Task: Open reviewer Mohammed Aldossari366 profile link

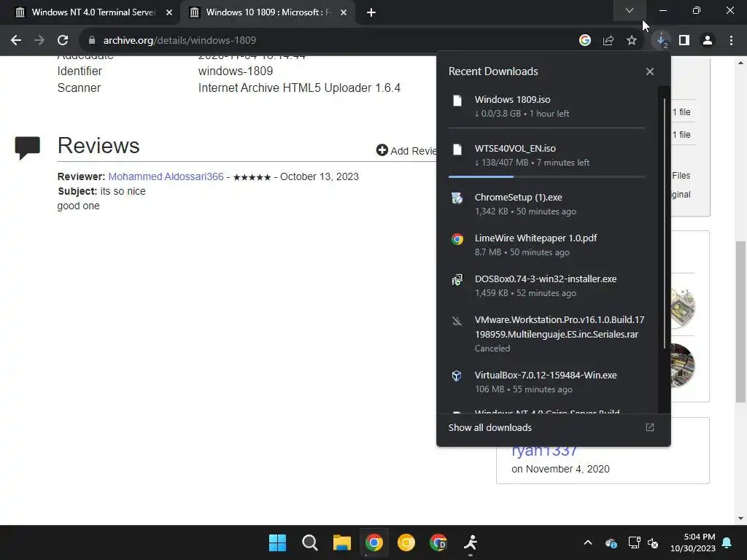Action: click(166, 176)
